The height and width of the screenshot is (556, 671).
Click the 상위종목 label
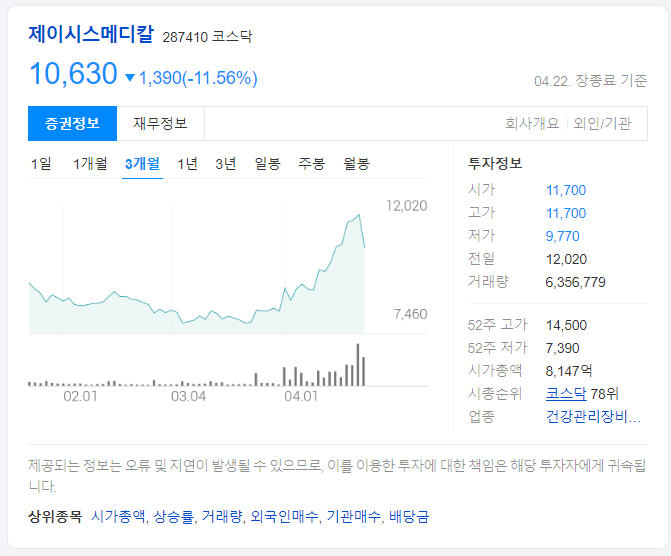(x=55, y=516)
